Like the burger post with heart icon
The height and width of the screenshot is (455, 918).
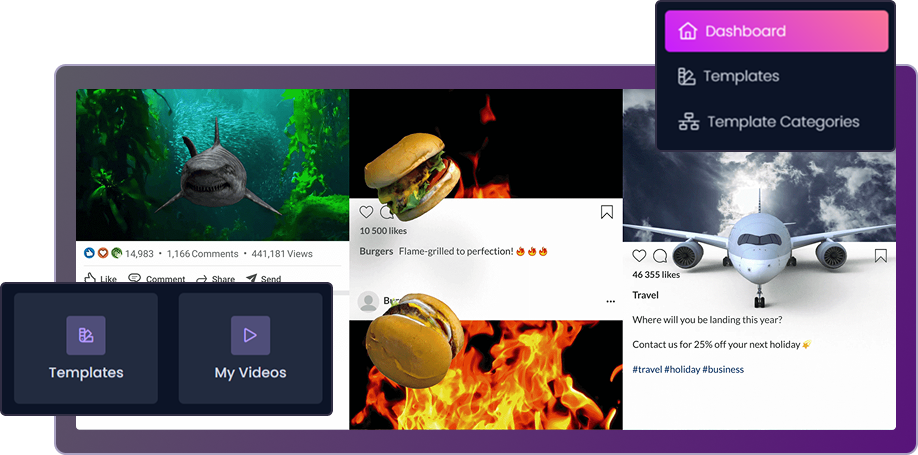(x=366, y=212)
